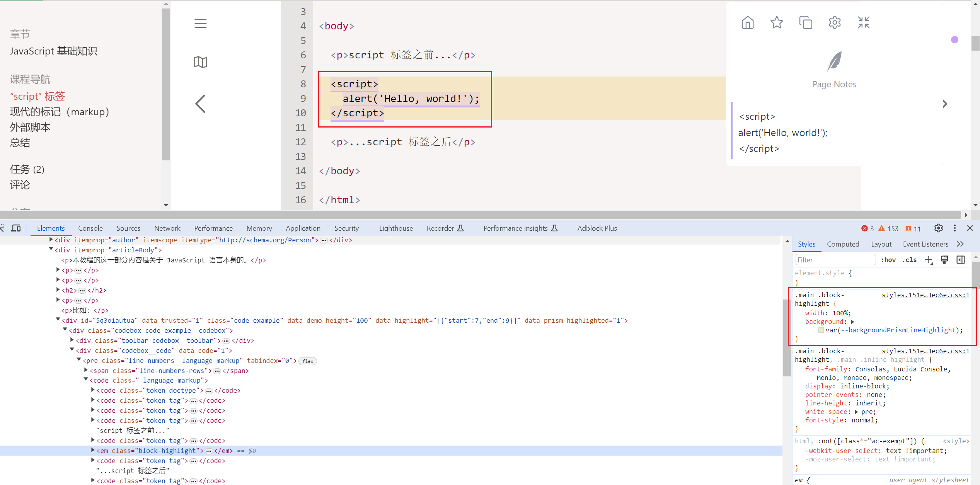
Task: Open the Adblock Plus tab
Action: pos(597,228)
